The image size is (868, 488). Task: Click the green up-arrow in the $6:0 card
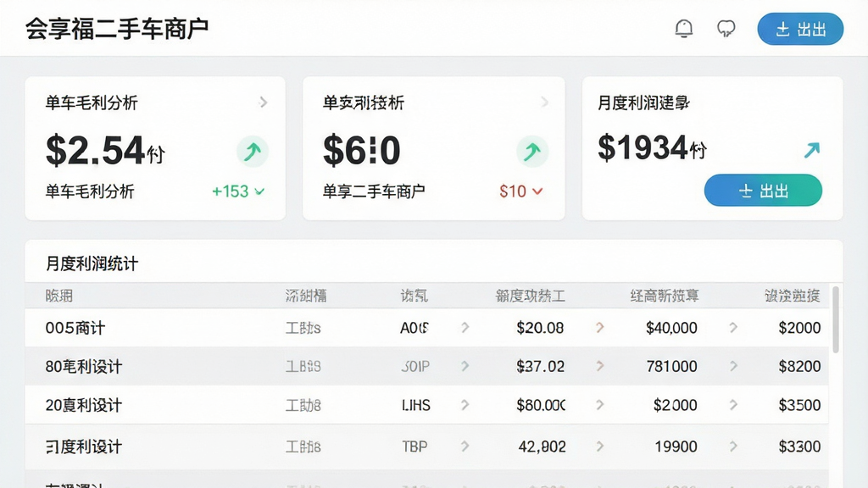532,151
